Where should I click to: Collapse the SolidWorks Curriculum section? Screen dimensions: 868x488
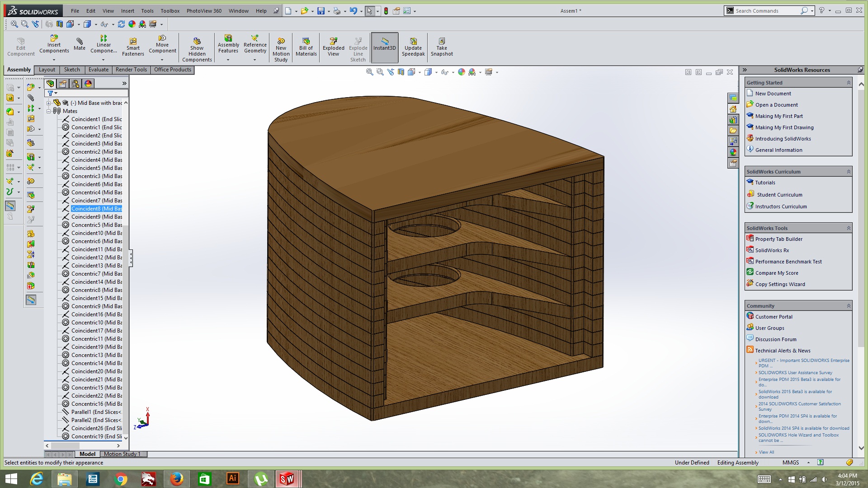pos(849,172)
